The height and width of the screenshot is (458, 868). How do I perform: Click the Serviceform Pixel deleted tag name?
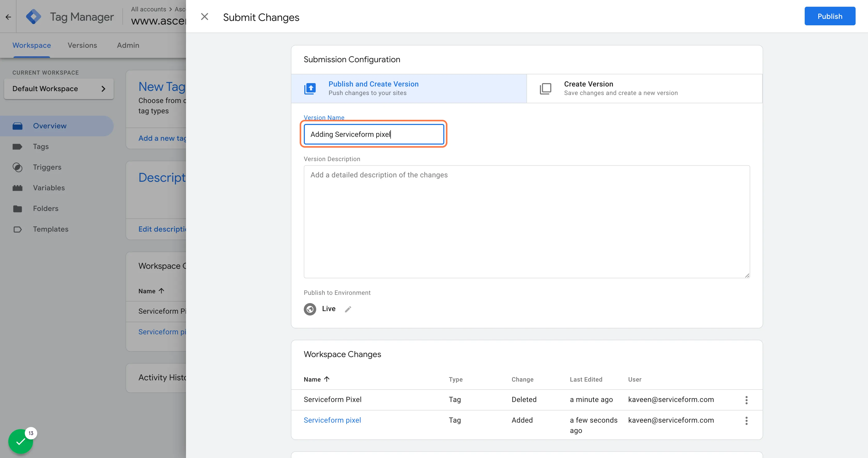pos(332,399)
